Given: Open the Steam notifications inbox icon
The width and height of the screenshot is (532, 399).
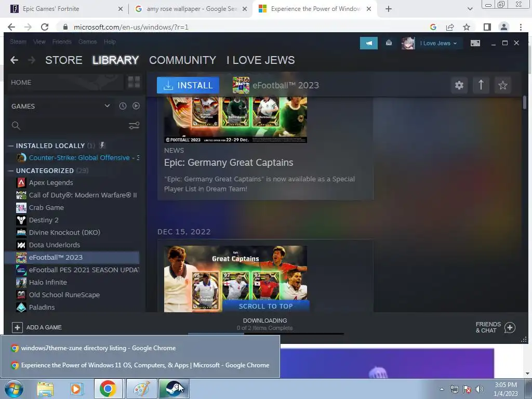Looking at the screenshot, I should coord(389,43).
